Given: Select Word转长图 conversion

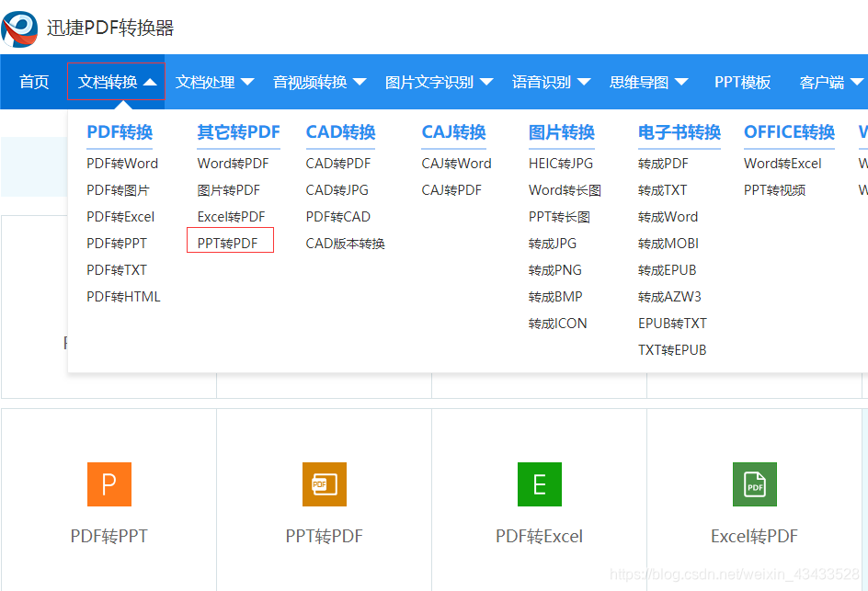Looking at the screenshot, I should pos(565,190).
